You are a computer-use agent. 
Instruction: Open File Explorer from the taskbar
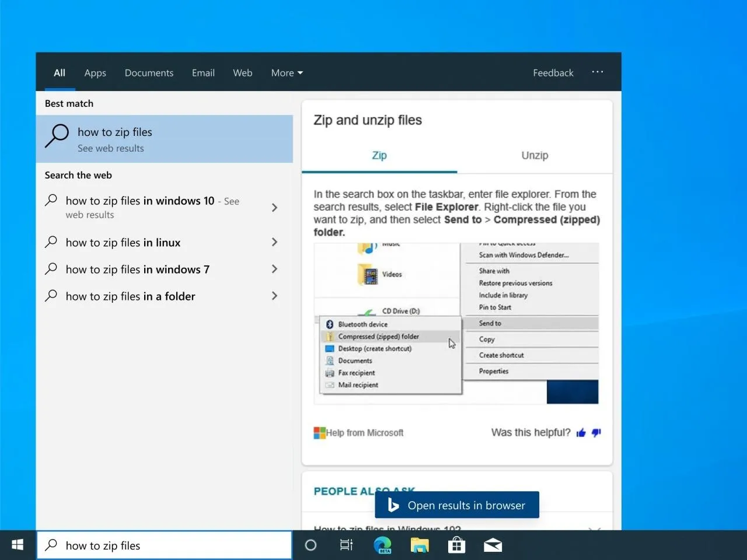420,545
